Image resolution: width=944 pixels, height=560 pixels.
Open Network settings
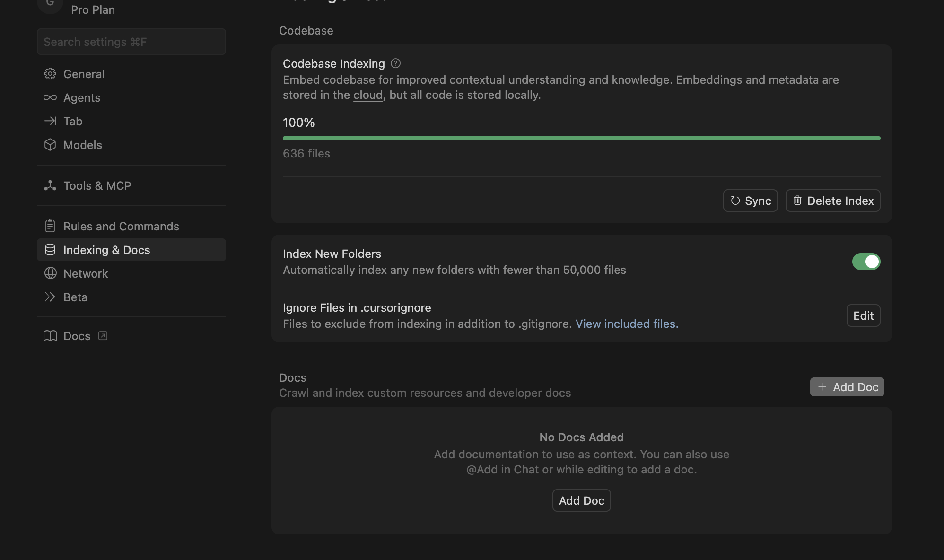131,273
